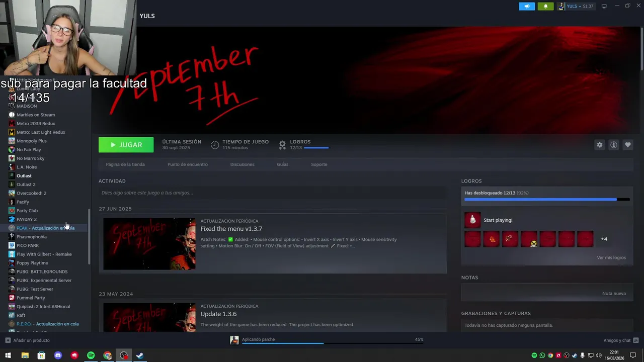Select Overcooked! 2 in library
This screenshot has height=362, width=644.
pos(31,193)
